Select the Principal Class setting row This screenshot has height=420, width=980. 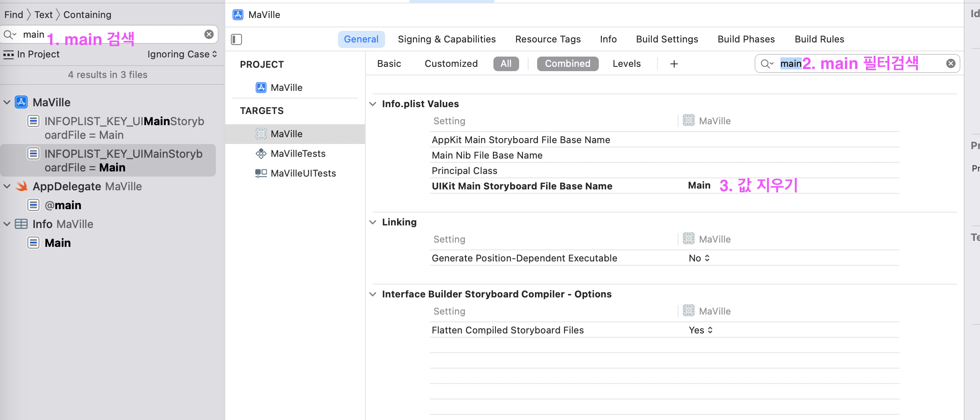(x=665, y=171)
